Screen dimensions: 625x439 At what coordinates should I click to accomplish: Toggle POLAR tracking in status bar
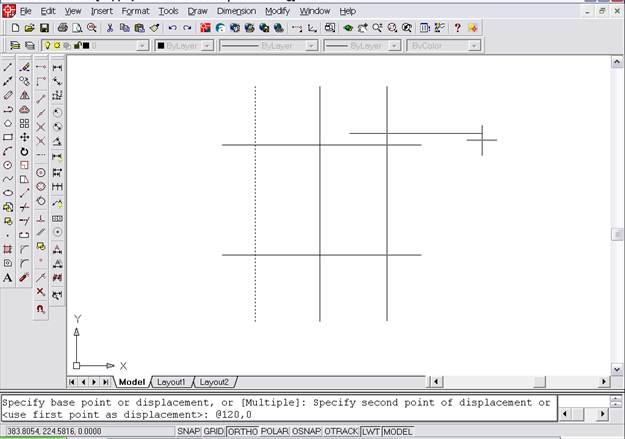275,431
